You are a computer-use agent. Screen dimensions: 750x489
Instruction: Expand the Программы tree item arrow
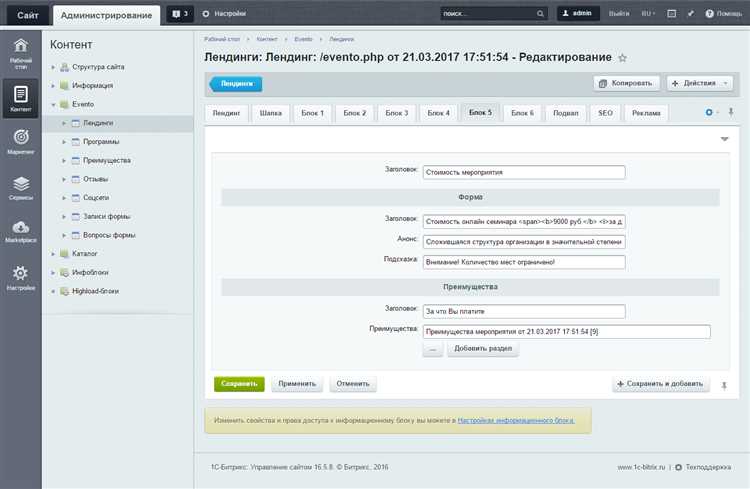[64, 142]
